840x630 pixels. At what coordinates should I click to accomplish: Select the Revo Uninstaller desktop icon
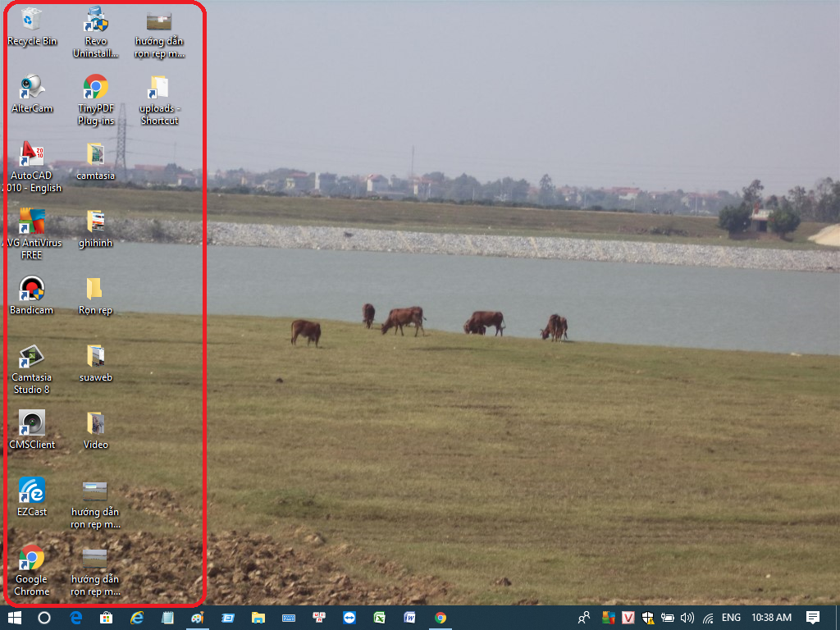(96, 20)
